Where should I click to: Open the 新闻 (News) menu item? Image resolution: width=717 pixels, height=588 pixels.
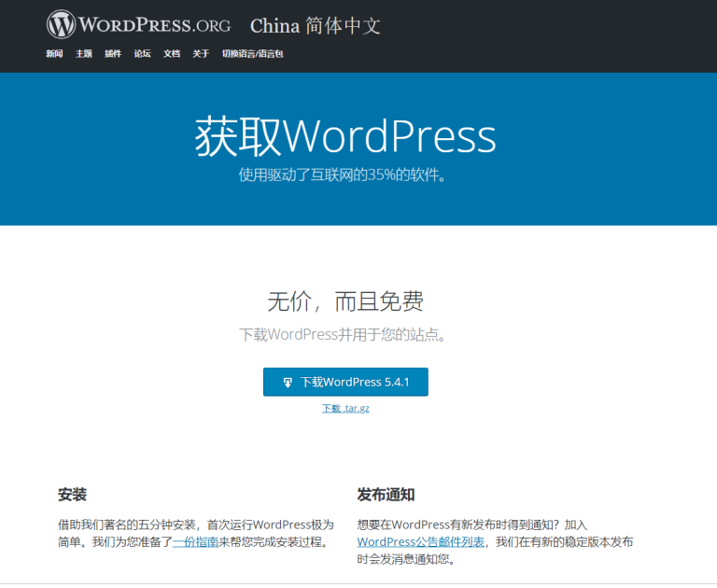tap(54, 54)
